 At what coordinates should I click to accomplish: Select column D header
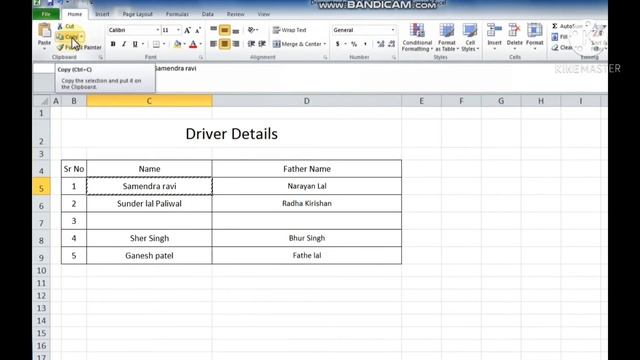pyautogui.click(x=307, y=101)
